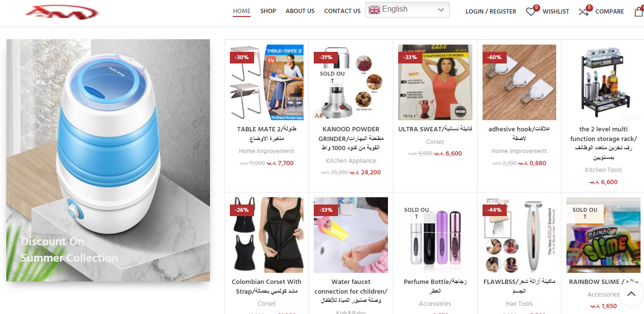Click the UK flag language icon
Screen dimensions: 644x314
tap(374, 10)
